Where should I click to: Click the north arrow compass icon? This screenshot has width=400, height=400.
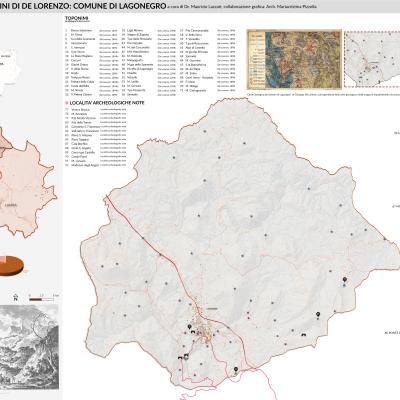tap(15, 297)
